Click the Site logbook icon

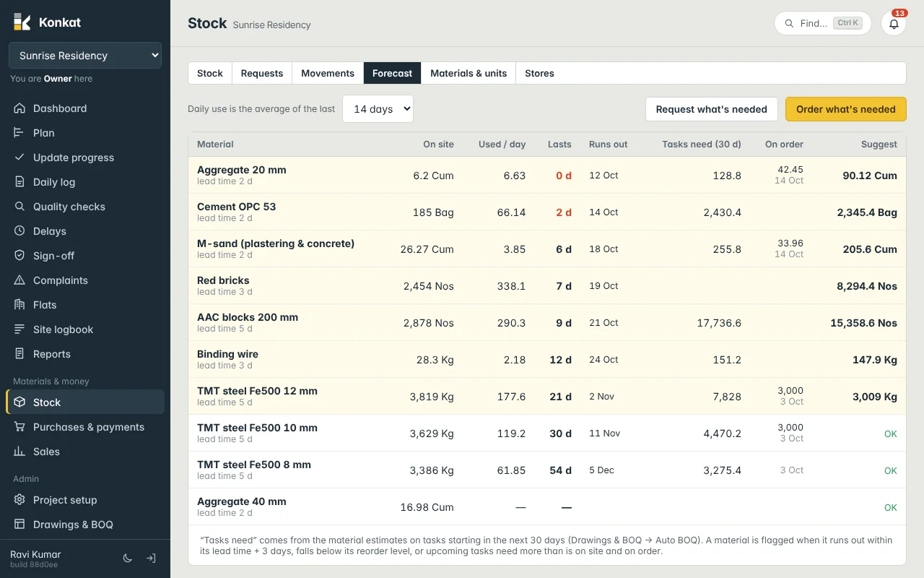[x=19, y=329]
